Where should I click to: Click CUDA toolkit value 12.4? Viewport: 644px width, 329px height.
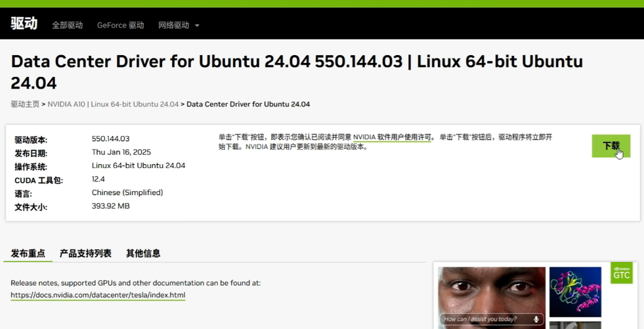tap(98, 179)
